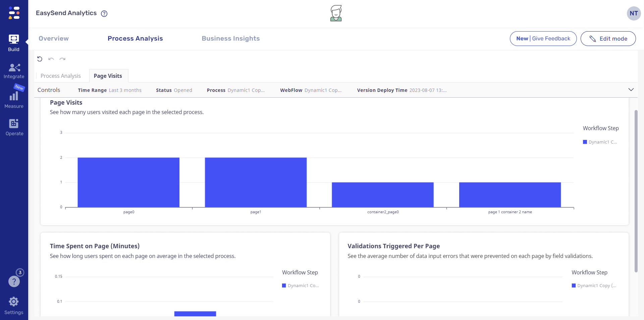Toggle the Dynamic1 Copy legend in Validations chart
Screen dimensions: 644x320
pos(594,286)
